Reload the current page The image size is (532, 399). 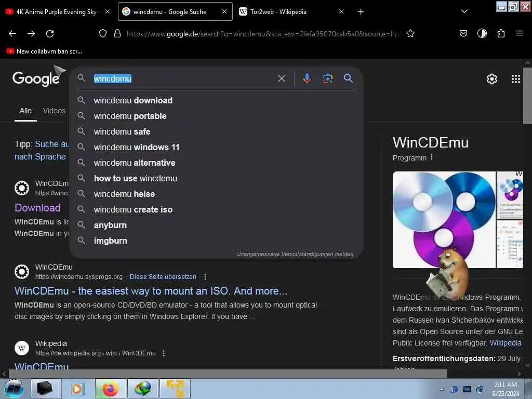pyautogui.click(x=50, y=34)
